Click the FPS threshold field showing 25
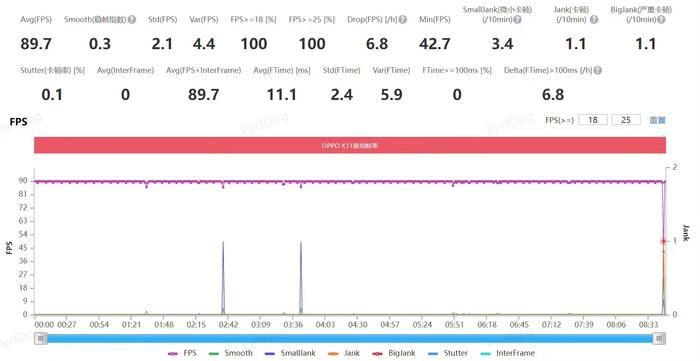The height and width of the screenshot is (361, 700). 626,120
